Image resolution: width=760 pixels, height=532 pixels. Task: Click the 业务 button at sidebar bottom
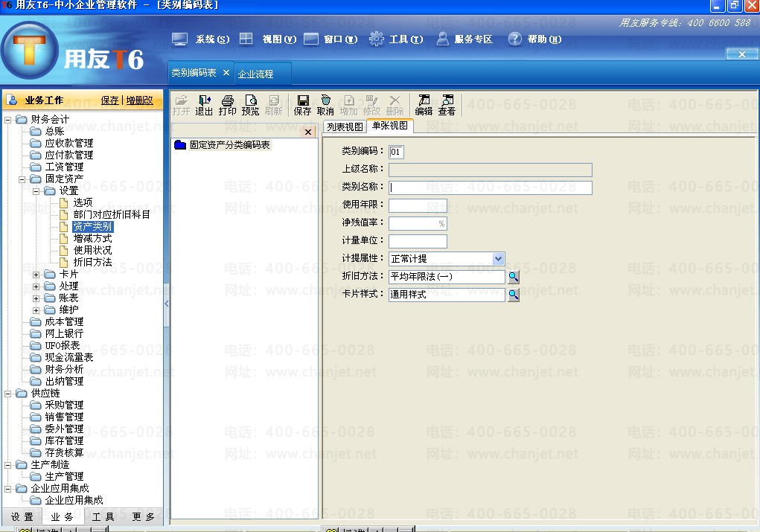click(x=62, y=517)
